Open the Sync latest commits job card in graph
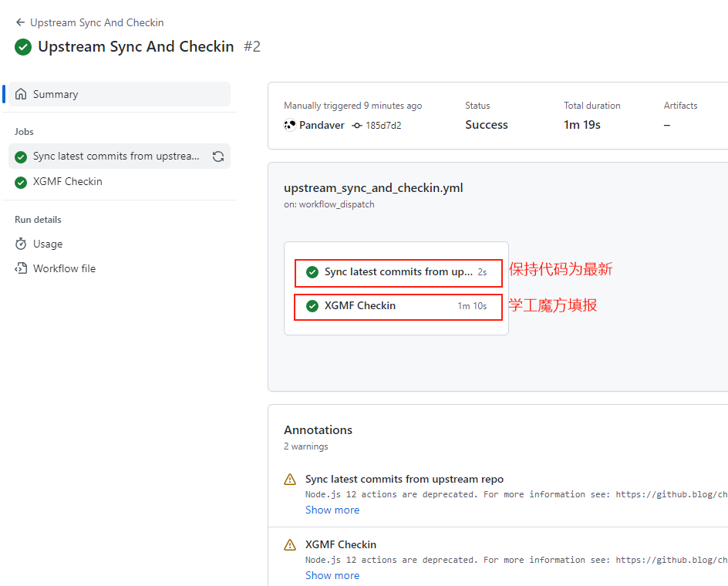This screenshot has width=728, height=586. coord(399,273)
